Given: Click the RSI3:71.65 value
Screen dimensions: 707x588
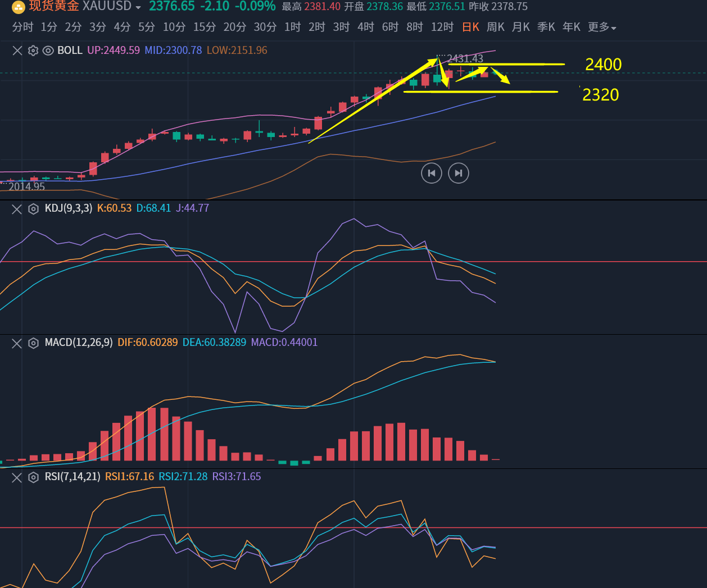Looking at the screenshot, I should (x=237, y=477).
